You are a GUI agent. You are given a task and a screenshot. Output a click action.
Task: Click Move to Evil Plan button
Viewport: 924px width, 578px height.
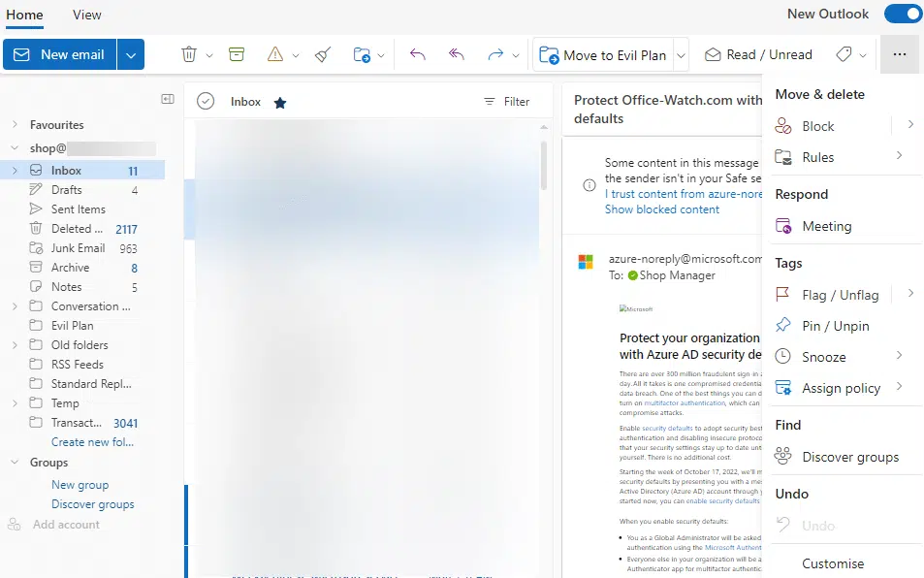pyautogui.click(x=603, y=55)
